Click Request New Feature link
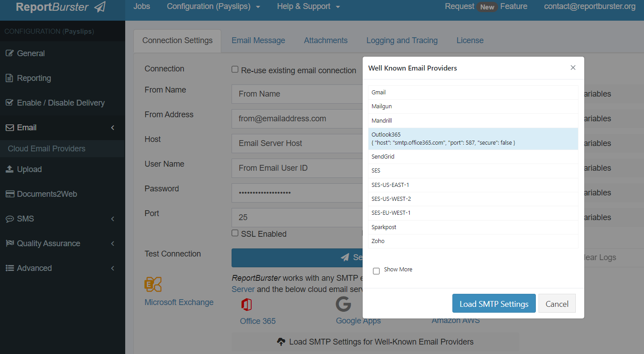This screenshot has width=644, height=354. pyautogui.click(x=486, y=6)
